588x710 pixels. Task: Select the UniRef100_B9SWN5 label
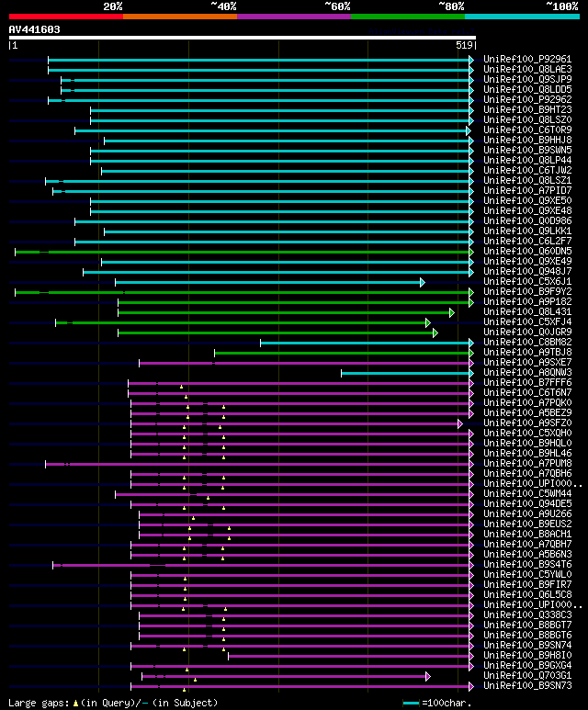pos(527,150)
